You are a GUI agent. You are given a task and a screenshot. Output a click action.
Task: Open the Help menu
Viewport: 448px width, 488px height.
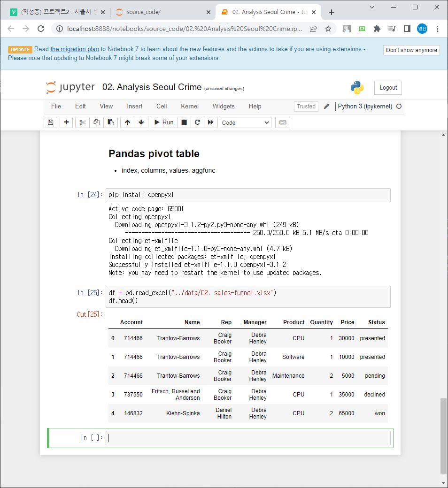255,107
